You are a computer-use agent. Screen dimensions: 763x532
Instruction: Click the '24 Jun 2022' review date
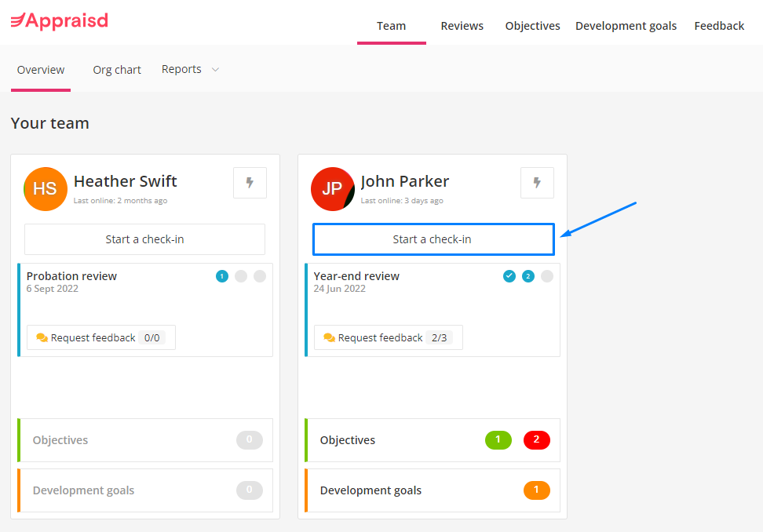[x=340, y=289]
